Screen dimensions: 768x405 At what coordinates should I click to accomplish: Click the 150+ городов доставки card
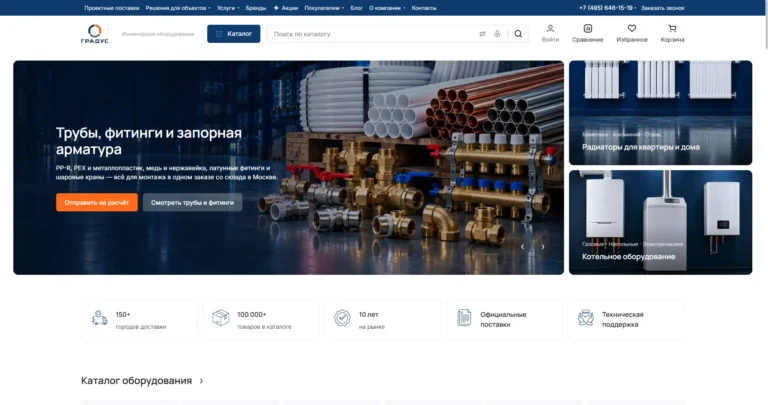[140, 320]
